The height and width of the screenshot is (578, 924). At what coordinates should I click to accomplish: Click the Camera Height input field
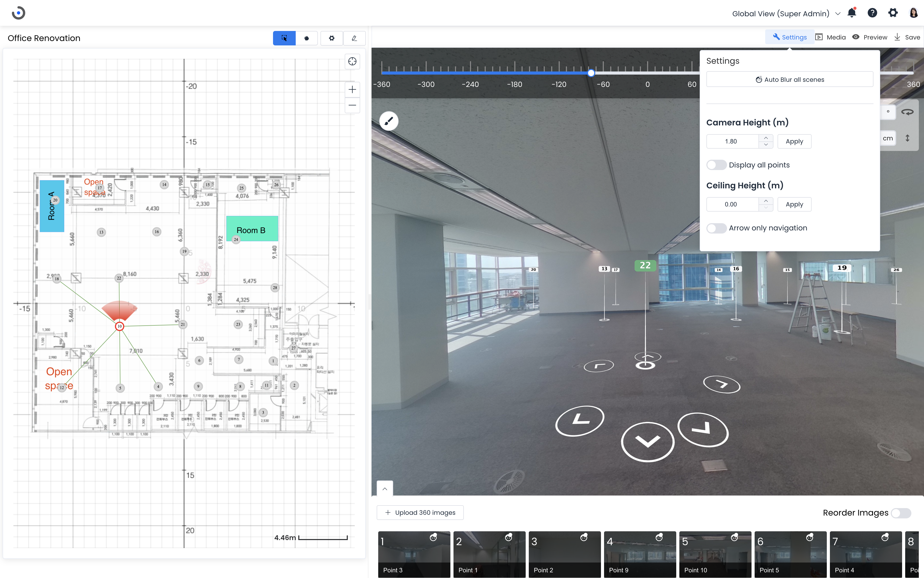[x=732, y=141]
